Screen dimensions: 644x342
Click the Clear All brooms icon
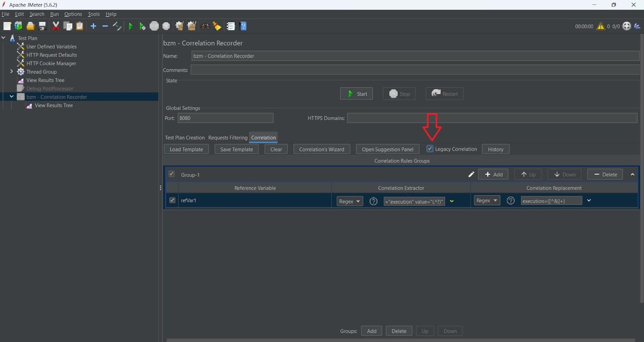coord(192,26)
